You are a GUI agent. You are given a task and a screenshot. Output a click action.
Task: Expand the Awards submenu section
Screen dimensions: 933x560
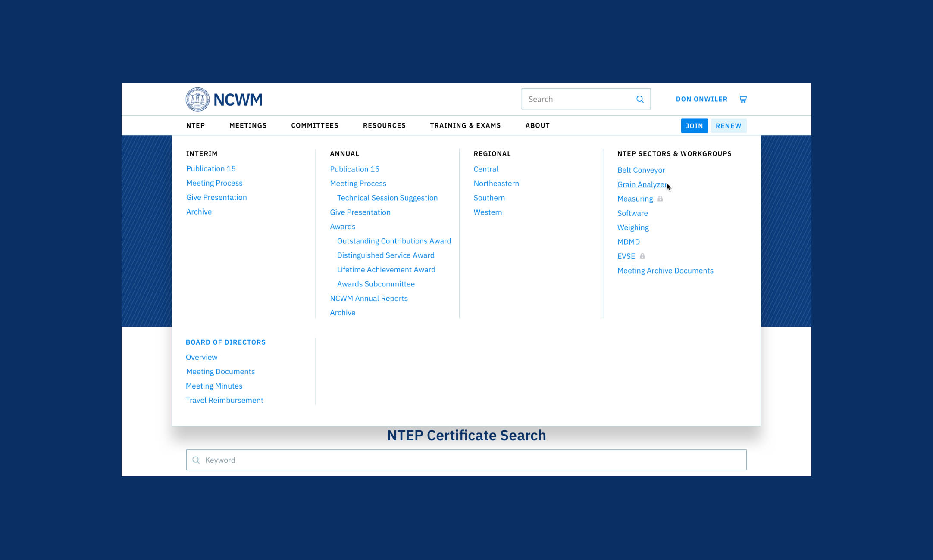[342, 226]
